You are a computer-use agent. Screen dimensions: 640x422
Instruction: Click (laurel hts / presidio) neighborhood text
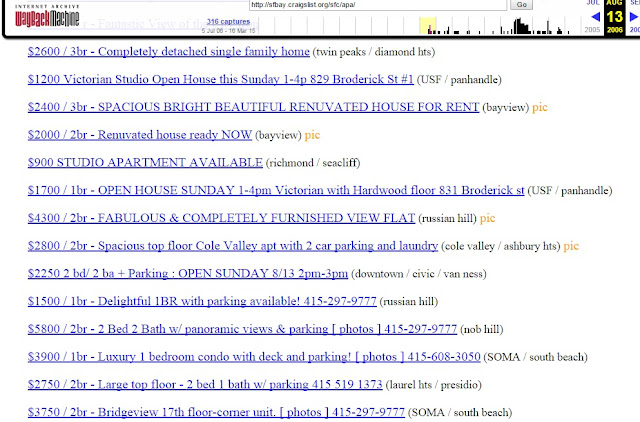point(433,385)
